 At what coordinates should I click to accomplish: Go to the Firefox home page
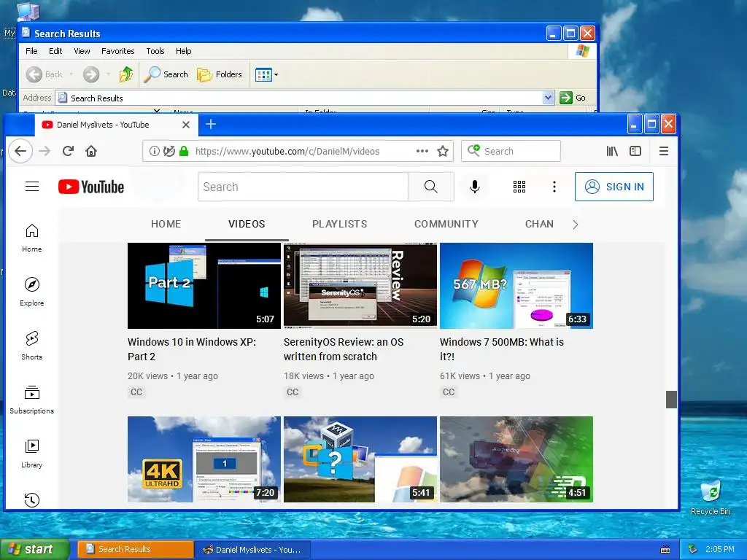click(x=91, y=151)
